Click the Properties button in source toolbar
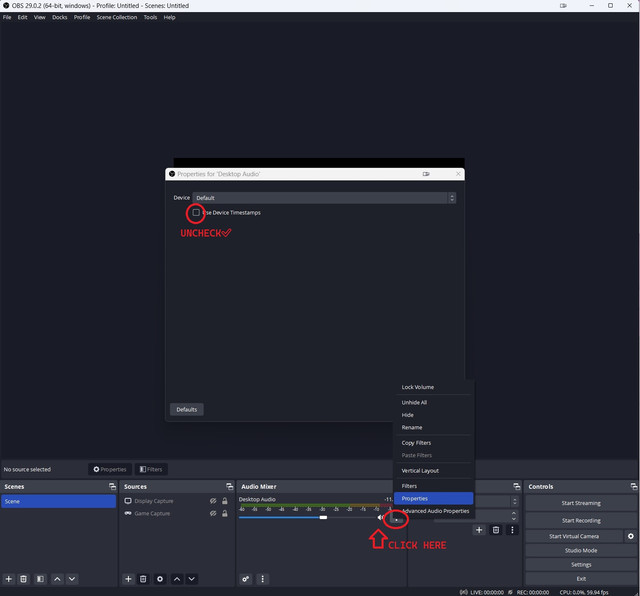The height and width of the screenshot is (596, 640). coord(110,469)
